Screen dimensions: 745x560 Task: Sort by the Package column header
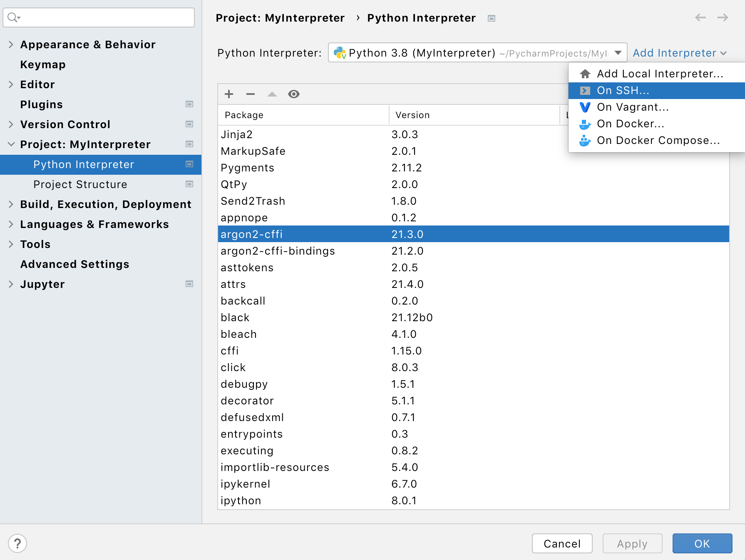click(303, 115)
